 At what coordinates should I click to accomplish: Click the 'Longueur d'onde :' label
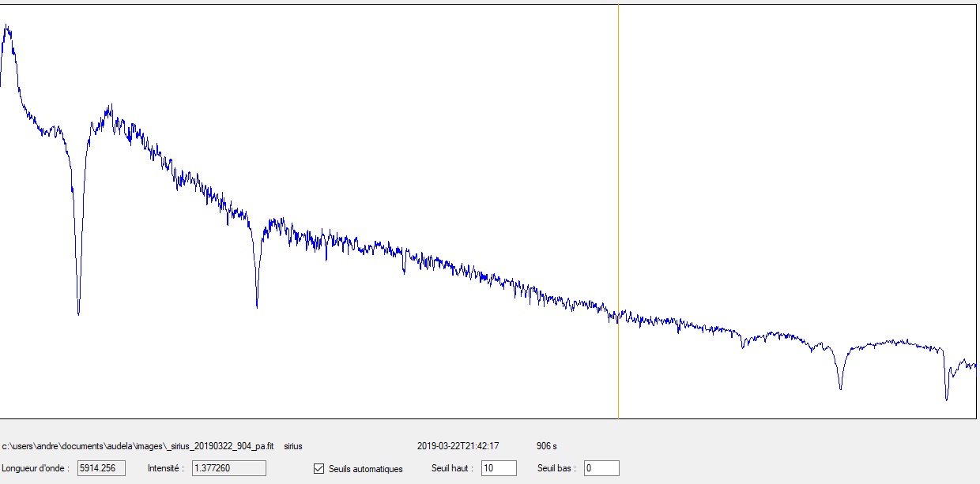pyautogui.click(x=35, y=468)
